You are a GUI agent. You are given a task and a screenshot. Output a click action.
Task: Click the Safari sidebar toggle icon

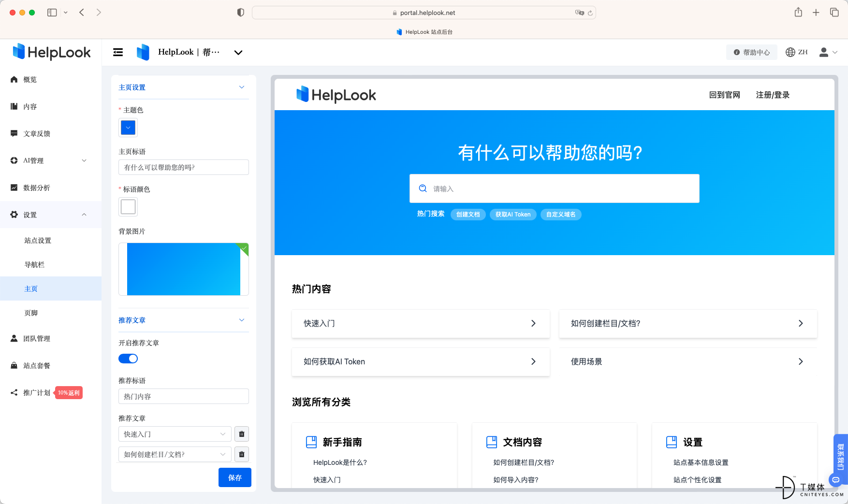click(52, 13)
